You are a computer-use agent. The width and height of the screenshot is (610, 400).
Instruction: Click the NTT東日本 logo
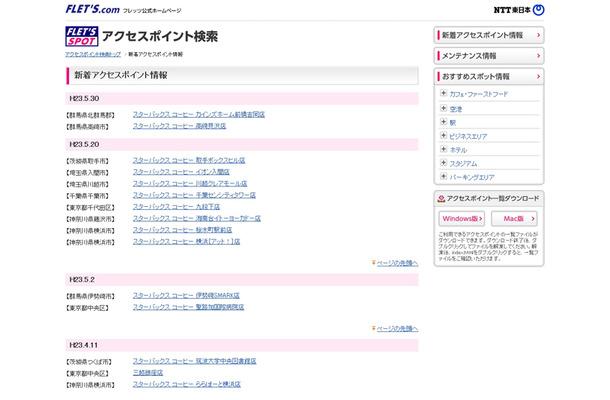coord(519,10)
